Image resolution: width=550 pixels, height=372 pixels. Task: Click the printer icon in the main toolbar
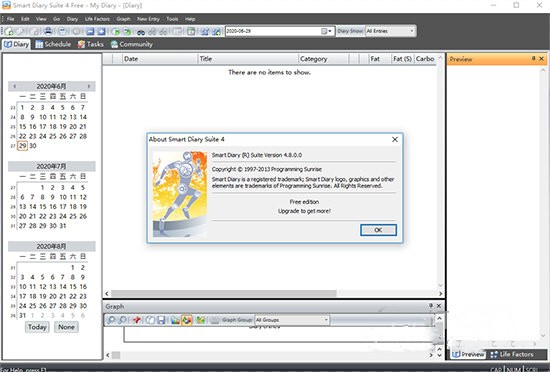pyautogui.click(x=48, y=31)
